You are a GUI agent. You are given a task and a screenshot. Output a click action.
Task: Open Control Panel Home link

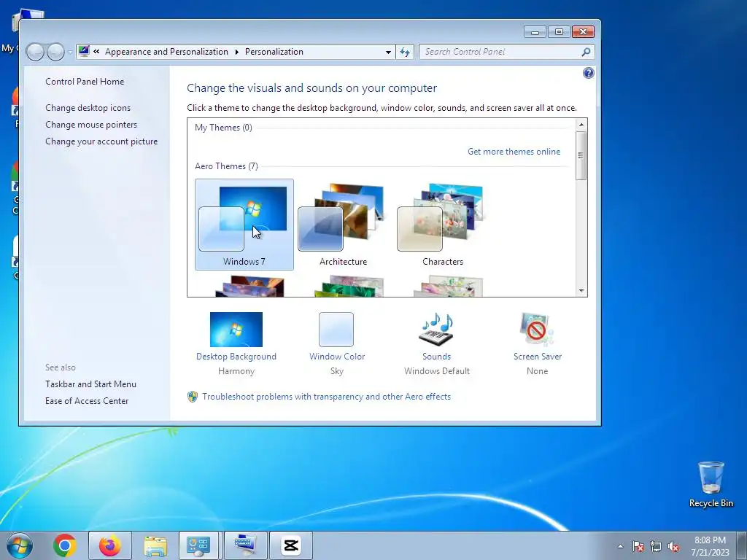pos(85,82)
